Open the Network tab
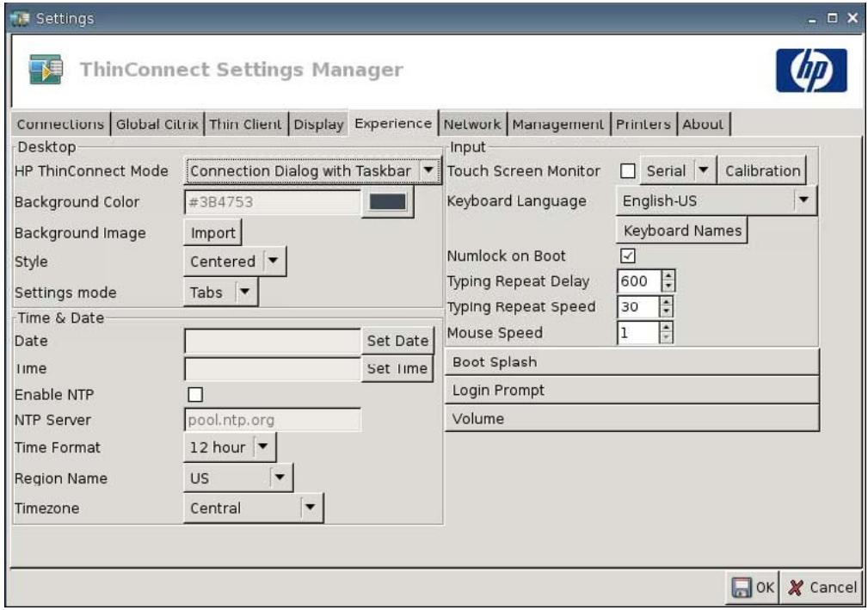This screenshot has width=868, height=610. pyautogui.click(x=472, y=124)
